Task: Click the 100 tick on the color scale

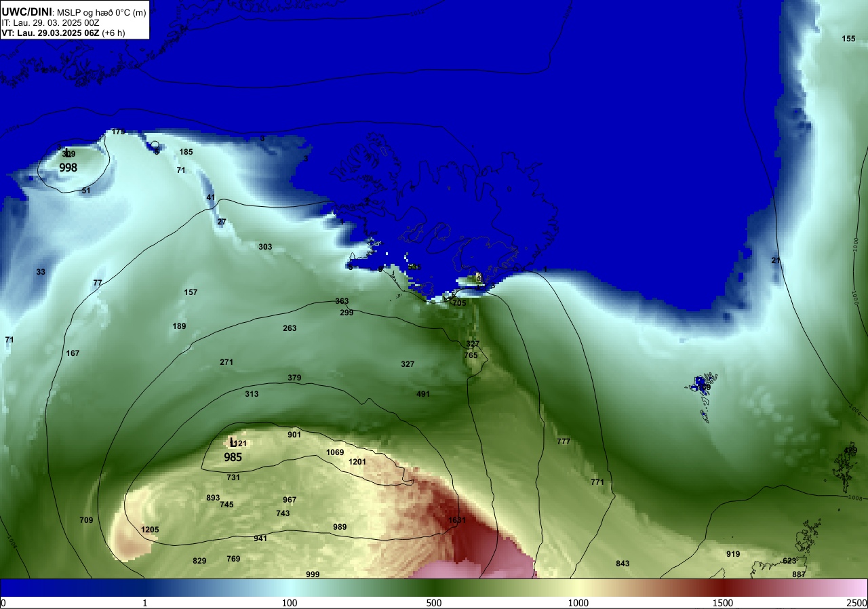Action: point(290,602)
